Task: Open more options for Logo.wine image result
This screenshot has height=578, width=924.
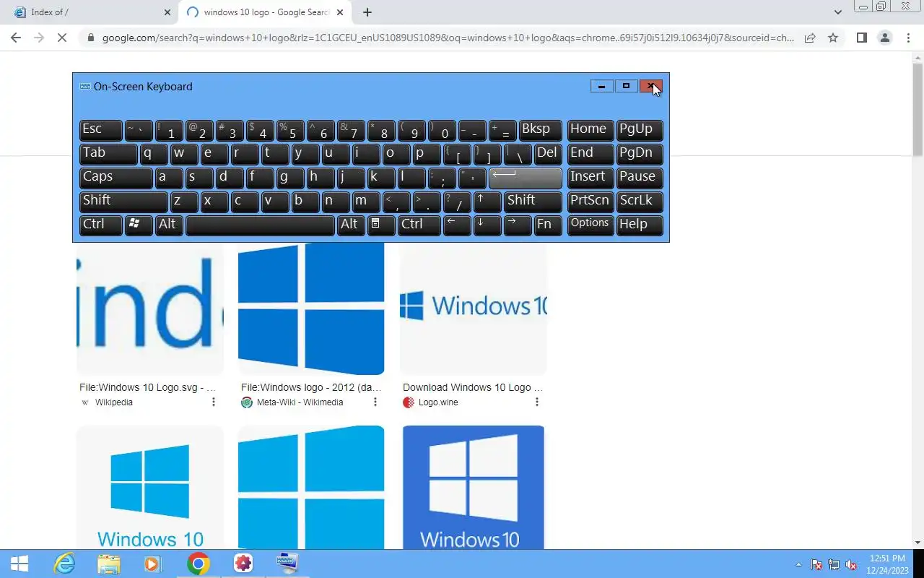Action: 537,402
